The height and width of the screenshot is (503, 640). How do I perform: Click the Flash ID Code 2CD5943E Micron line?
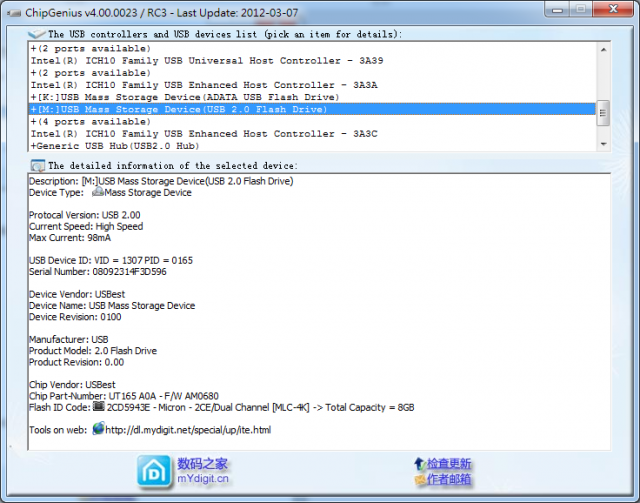(x=222, y=407)
